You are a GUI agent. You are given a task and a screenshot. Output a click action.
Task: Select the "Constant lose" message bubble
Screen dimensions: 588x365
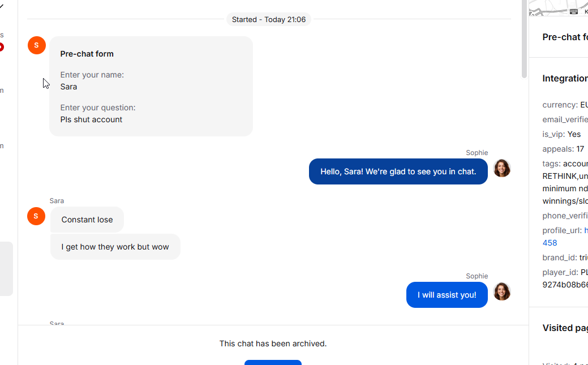[x=87, y=220]
